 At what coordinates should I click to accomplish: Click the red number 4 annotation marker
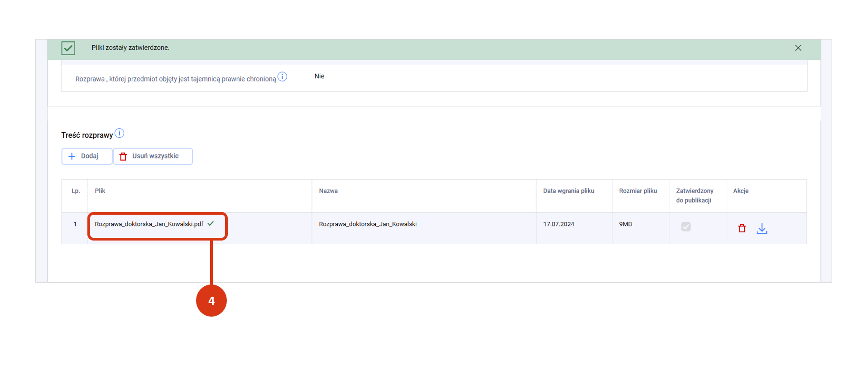pyautogui.click(x=211, y=301)
